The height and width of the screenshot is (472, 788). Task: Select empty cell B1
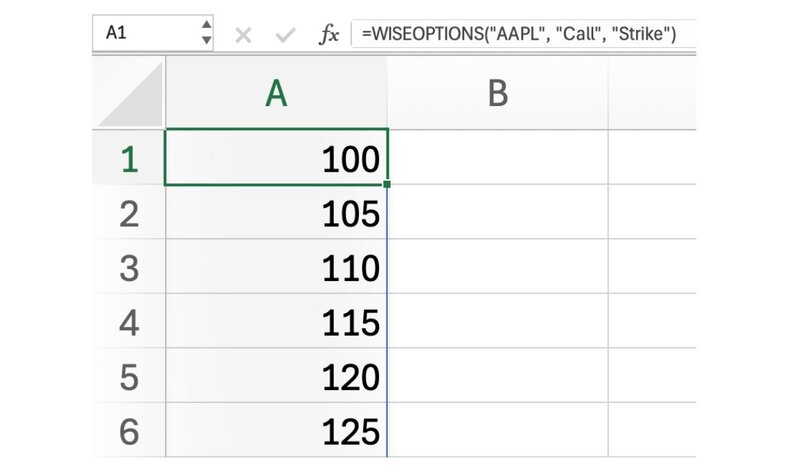497,158
